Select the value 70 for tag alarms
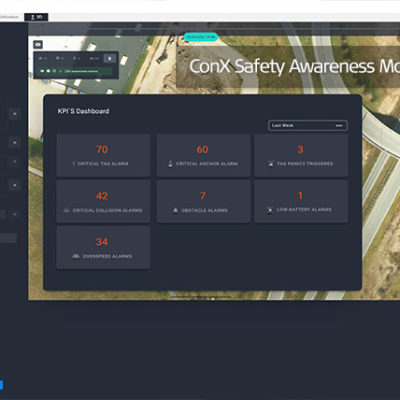 102,149
